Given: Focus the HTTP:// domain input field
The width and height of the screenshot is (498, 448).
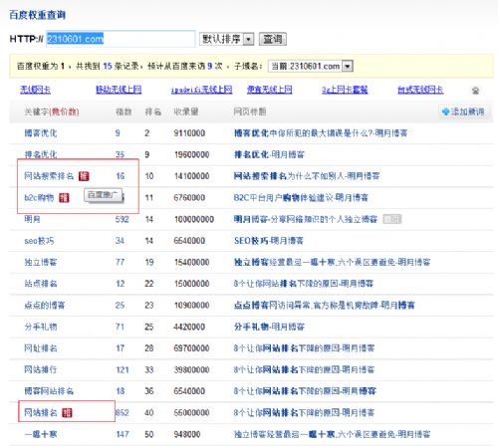Looking at the screenshot, I should 121,39.
